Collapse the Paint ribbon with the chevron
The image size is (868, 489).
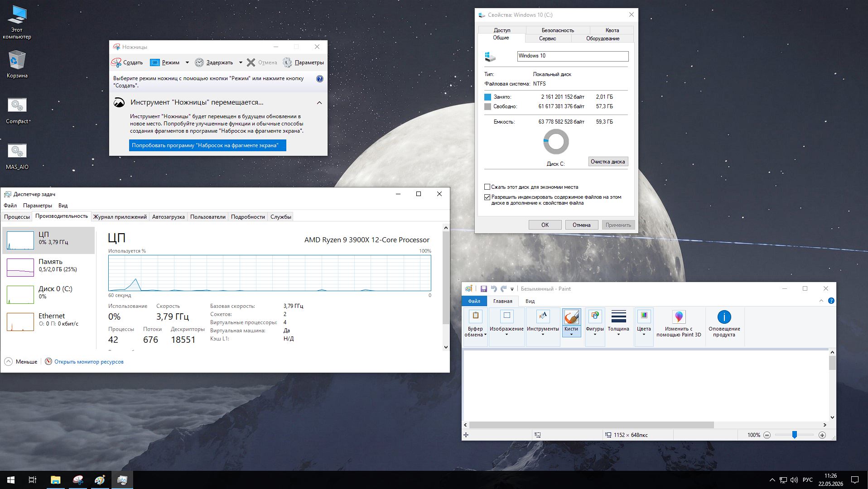(821, 301)
